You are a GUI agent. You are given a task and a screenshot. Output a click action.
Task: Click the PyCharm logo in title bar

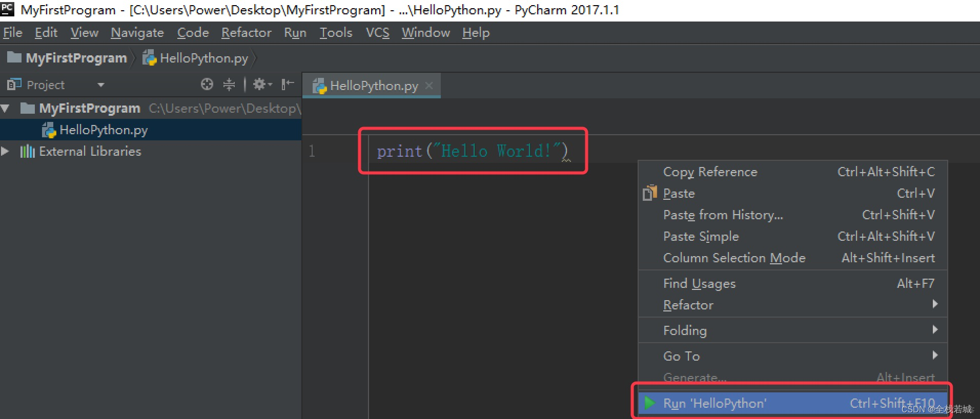[7, 9]
